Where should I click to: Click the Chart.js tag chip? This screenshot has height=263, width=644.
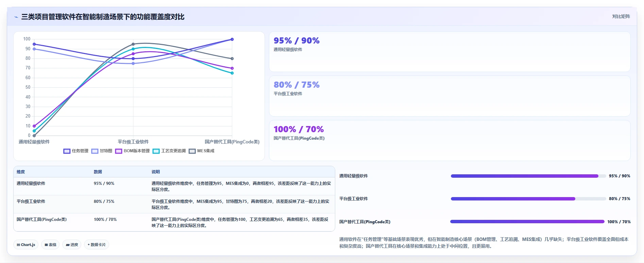click(x=26, y=245)
